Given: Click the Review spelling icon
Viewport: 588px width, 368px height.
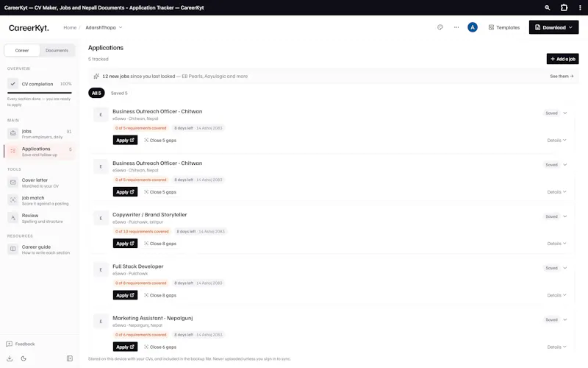Looking at the screenshot, I should tap(12, 218).
